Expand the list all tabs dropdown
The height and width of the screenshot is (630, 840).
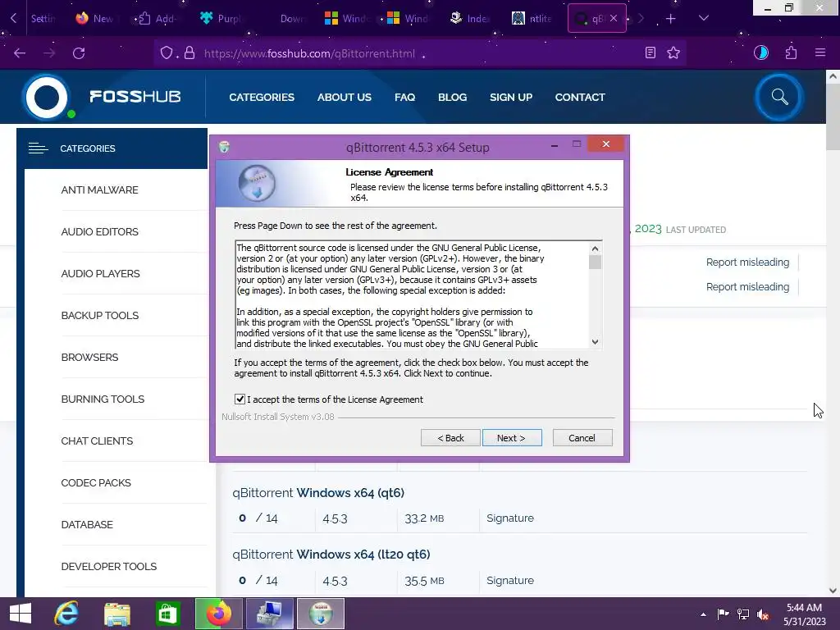point(704,18)
